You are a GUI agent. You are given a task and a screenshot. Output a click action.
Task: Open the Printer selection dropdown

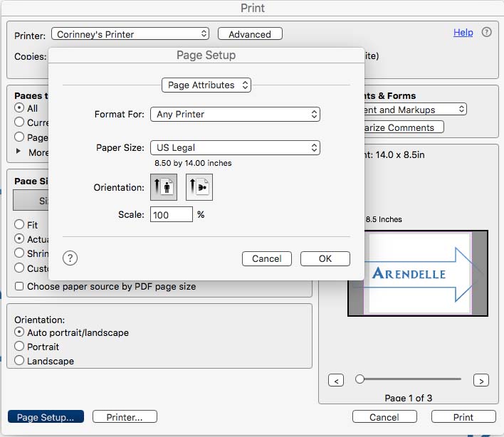(131, 34)
